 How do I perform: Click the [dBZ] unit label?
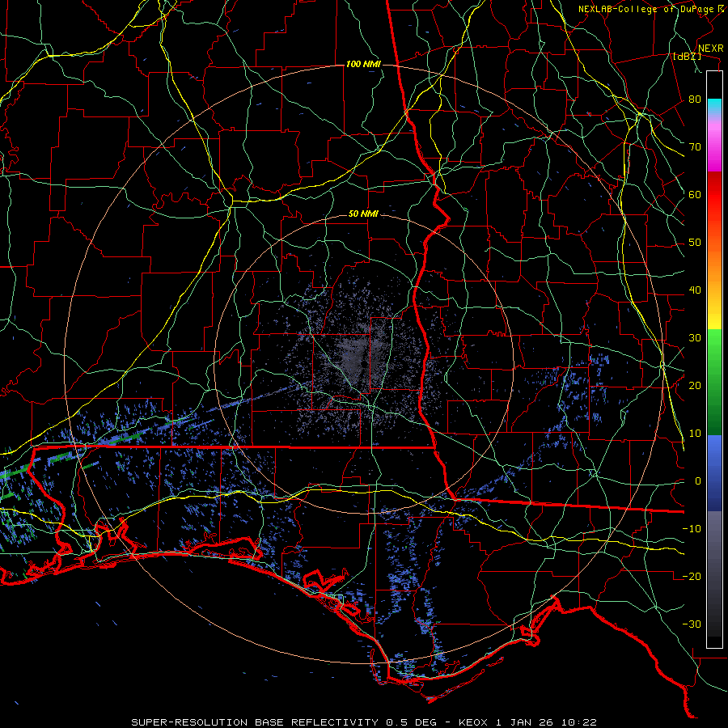tap(687, 56)
